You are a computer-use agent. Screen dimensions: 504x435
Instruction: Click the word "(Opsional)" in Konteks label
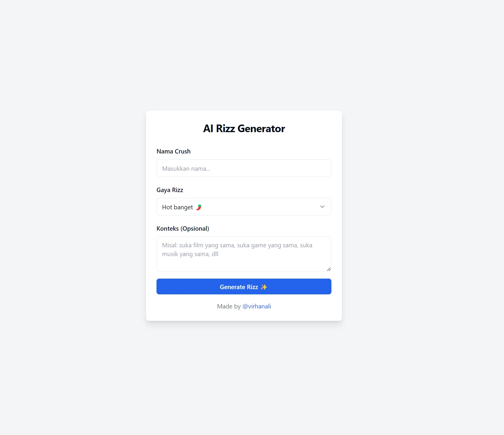[x=195, y=229]
